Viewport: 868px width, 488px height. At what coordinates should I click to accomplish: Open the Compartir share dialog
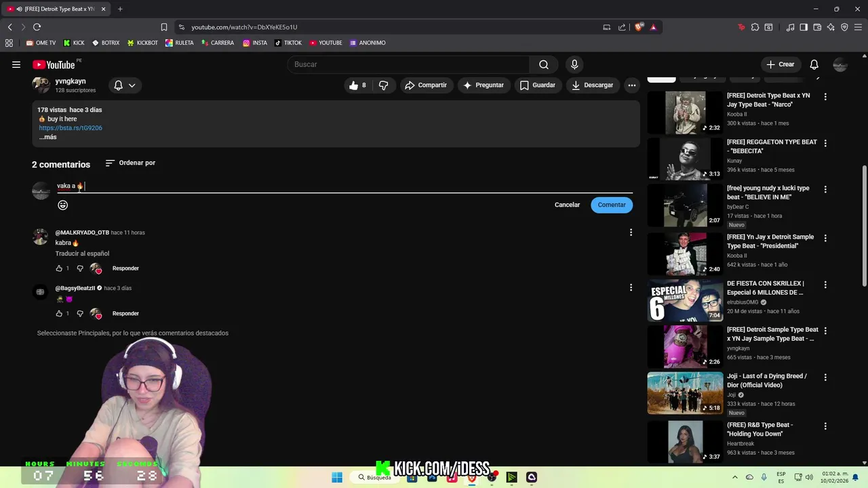tap(426, 85)
